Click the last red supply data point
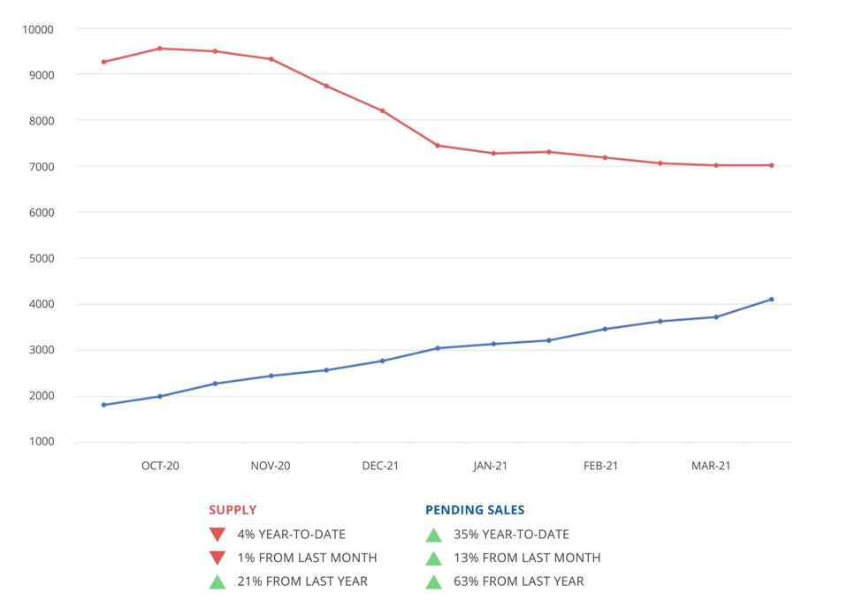847x616 pixels. tap(771, 165)
